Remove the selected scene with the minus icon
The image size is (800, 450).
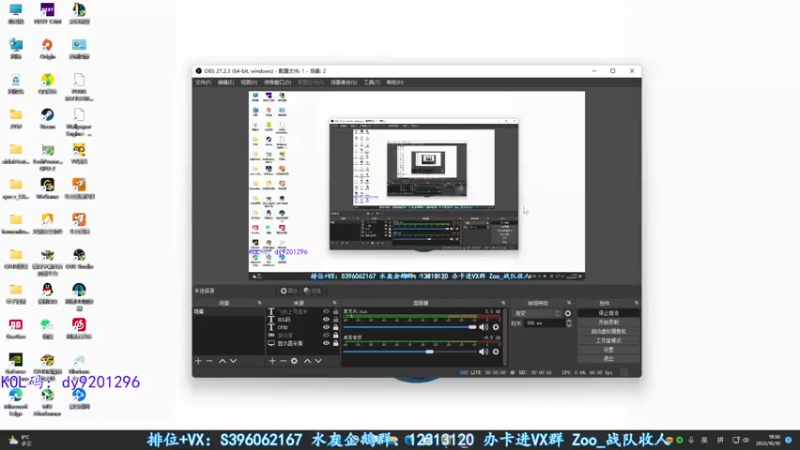coord(209,361)
